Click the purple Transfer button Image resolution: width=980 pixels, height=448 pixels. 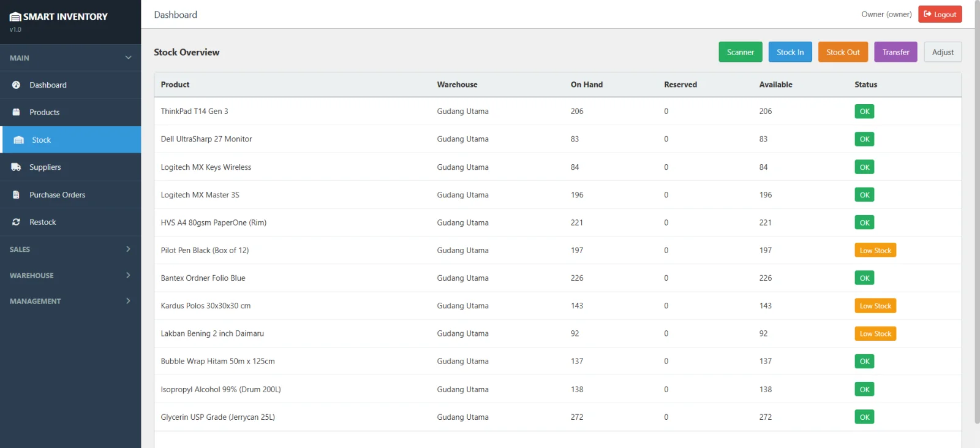point(895,52)
